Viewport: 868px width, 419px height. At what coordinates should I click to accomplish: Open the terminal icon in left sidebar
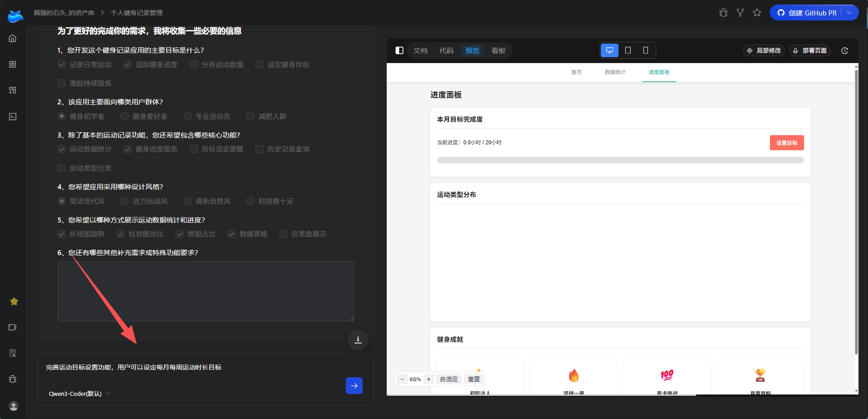pyautogui.click(x=13, y=117)
